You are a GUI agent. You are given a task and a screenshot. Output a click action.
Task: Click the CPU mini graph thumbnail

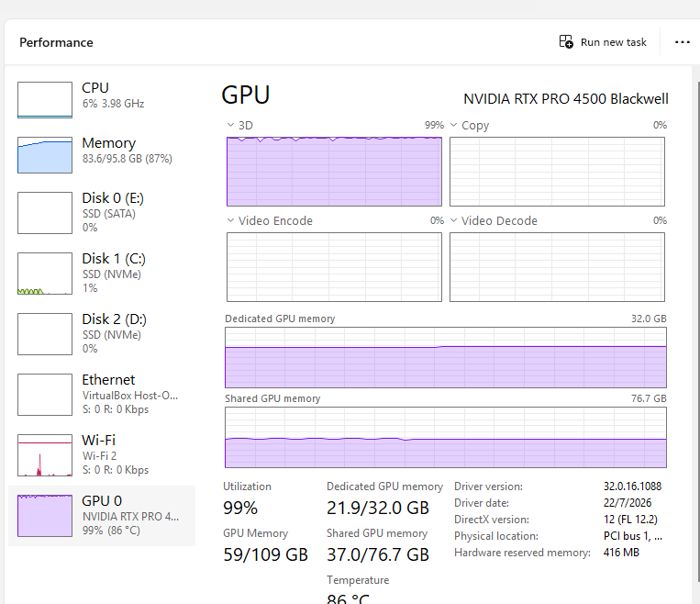coord(45,100)
